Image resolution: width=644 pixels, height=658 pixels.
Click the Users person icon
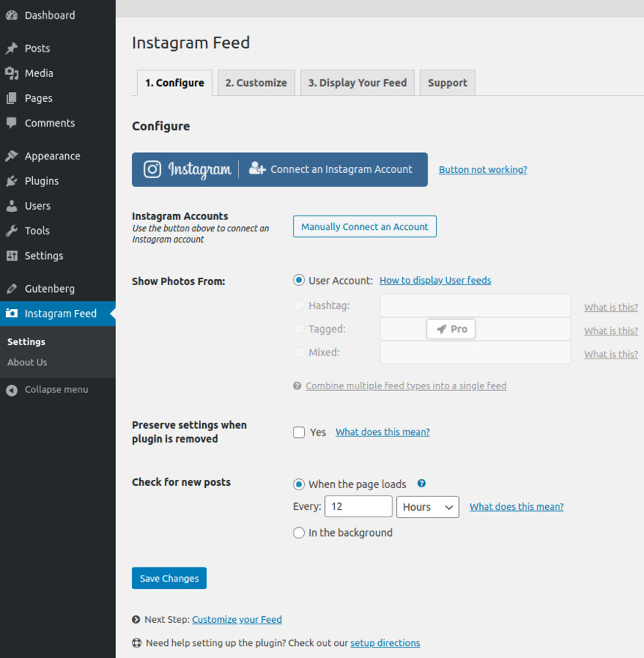click(12, 206)
